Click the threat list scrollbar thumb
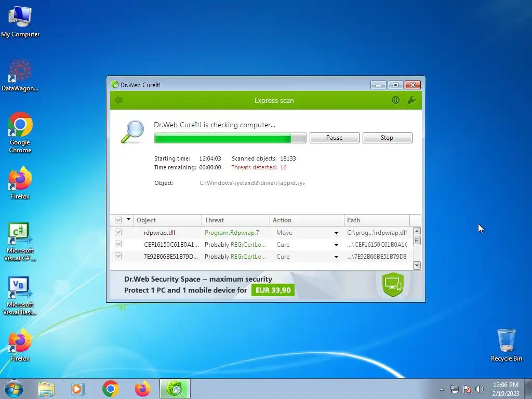This screenshot has height=399, width=532. (417, 241)
